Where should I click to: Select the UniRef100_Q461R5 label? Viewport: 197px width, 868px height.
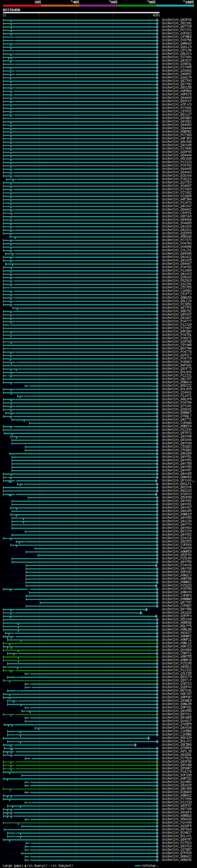(177, 511)
